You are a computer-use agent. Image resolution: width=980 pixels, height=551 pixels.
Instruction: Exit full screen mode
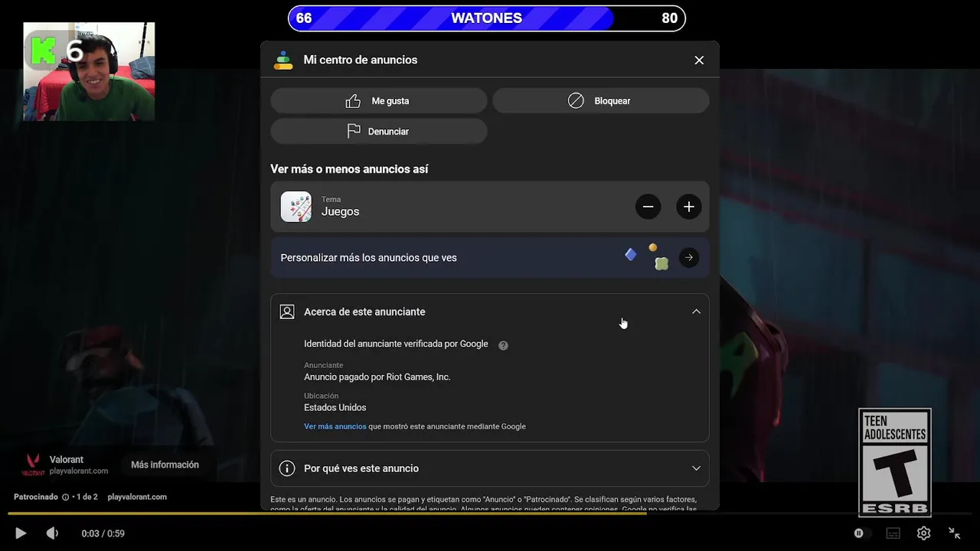point(955,533)
